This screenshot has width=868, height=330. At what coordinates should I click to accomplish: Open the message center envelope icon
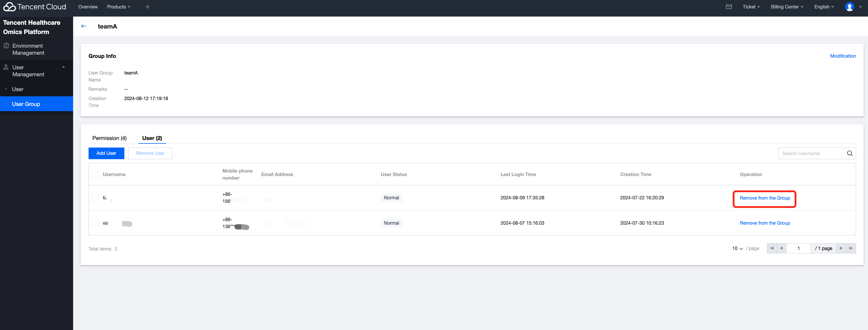pyautogui.click(x=728, y=7)
